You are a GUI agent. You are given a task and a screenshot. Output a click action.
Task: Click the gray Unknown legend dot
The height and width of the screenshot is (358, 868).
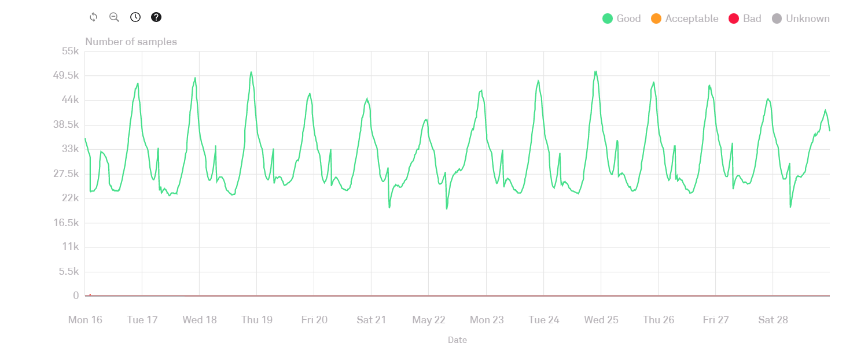pyautogui.click(x=777, y=19)
